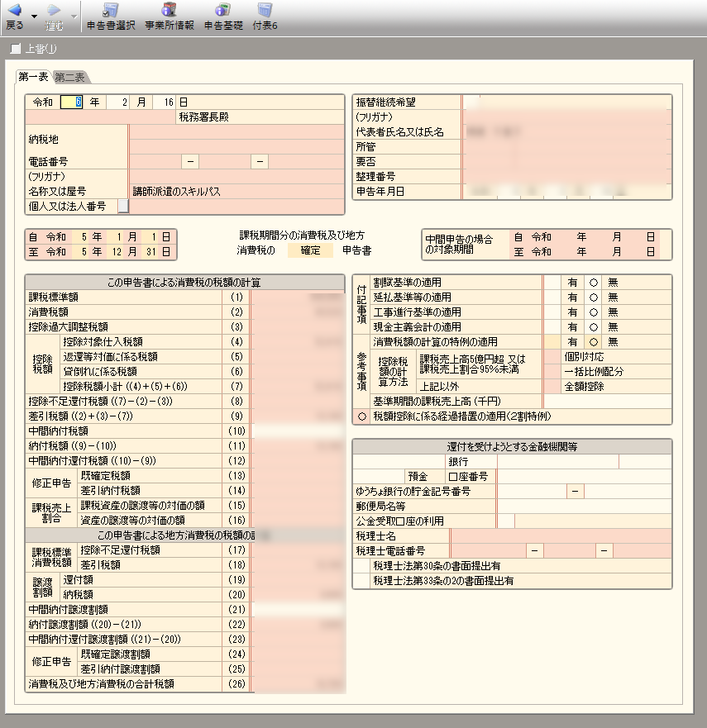Open 事業所情報 from the toolbar

[x=169, y=11]
